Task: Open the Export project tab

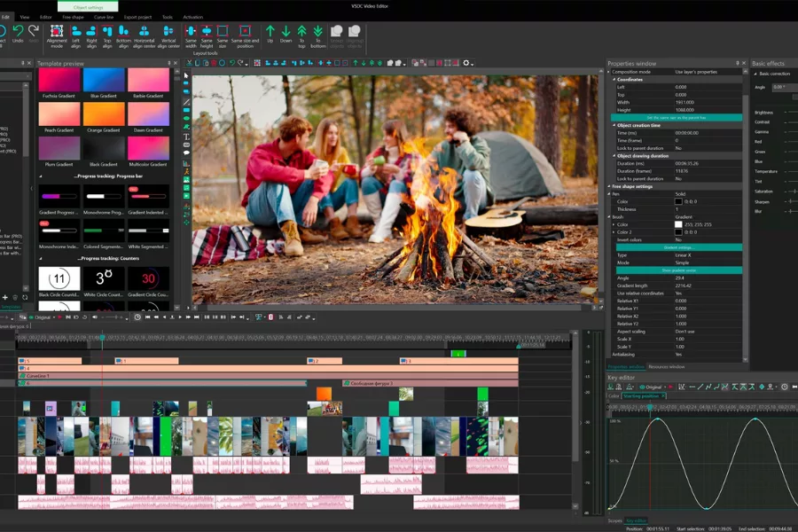Action: point(137,17)
